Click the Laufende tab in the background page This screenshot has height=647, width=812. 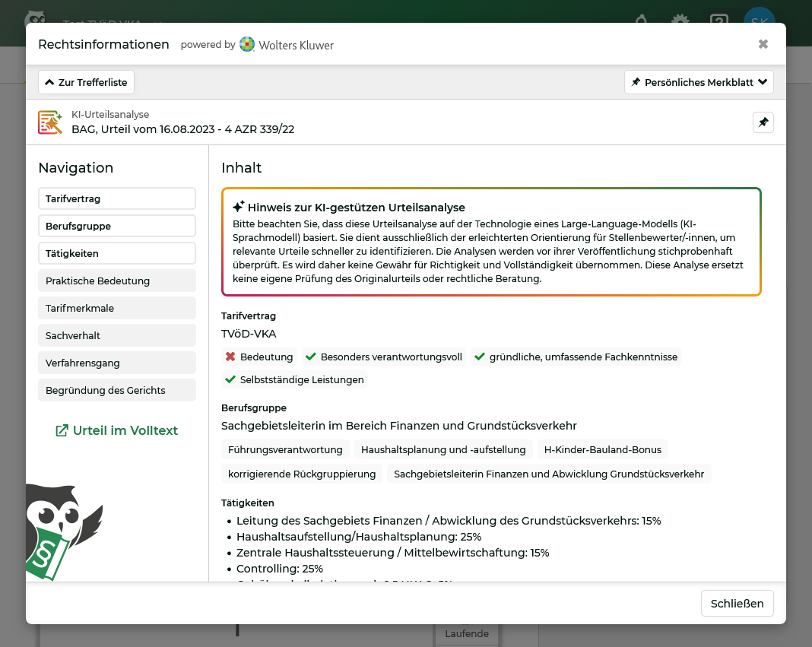tap(467, 634)
